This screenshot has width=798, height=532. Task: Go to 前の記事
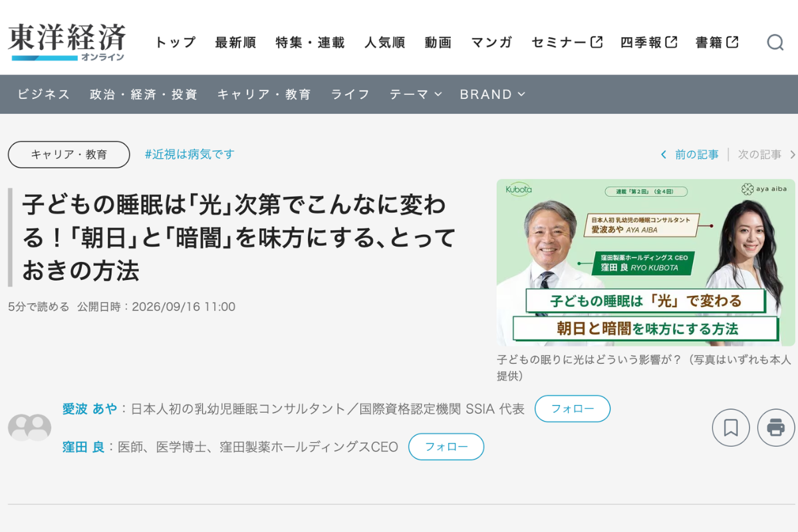point(690,154)
